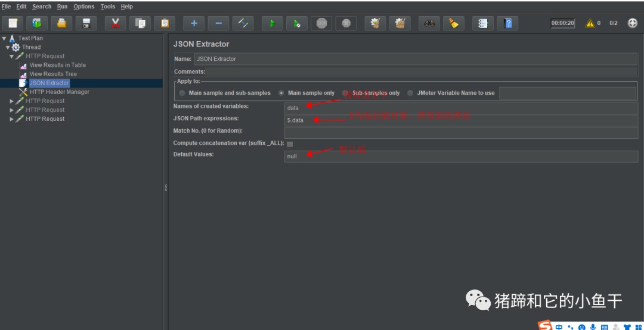Select JSON Extractor in the tree
This screenshot has width=644, height=330.
[49, 83]
